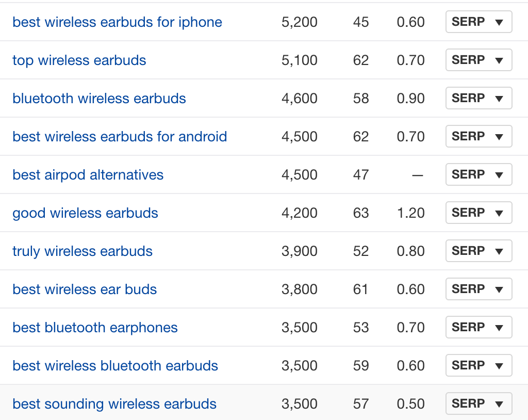Open SERP for "best wireless earbuds for android"

pos(478,137)
